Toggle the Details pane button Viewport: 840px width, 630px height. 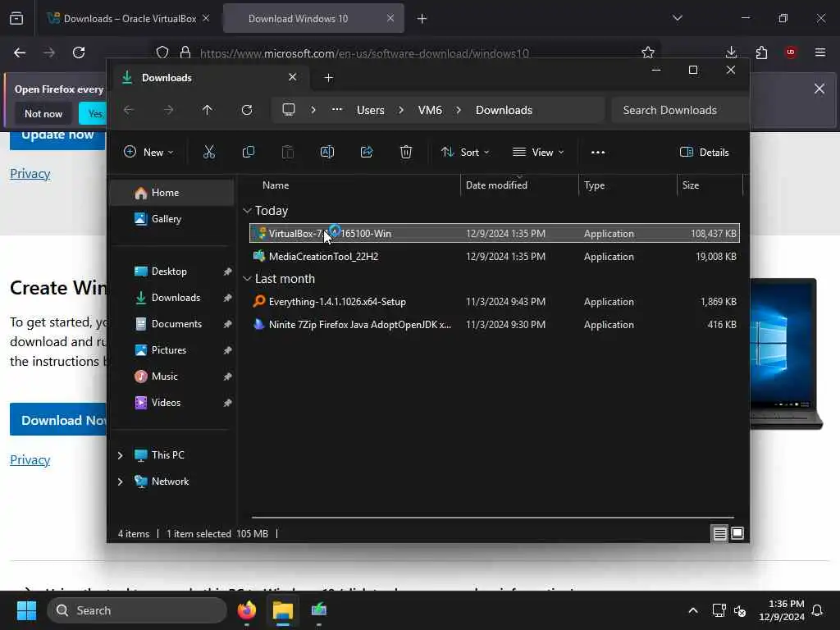[704, 152]
